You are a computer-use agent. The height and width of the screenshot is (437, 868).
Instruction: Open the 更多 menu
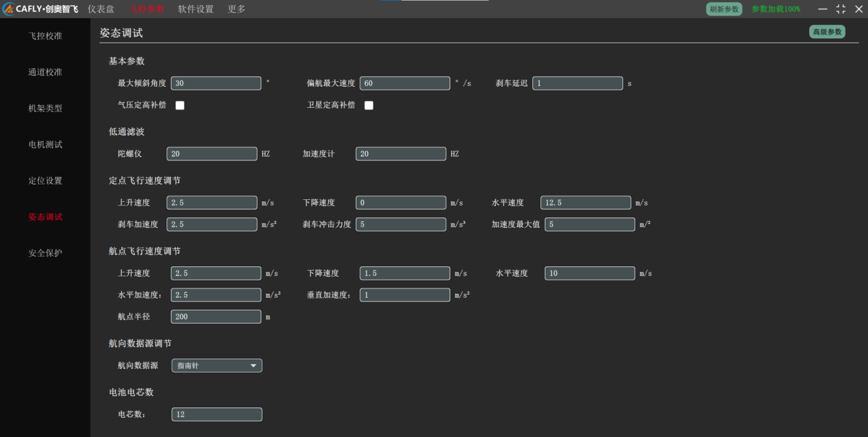click(x=236, y=9)
